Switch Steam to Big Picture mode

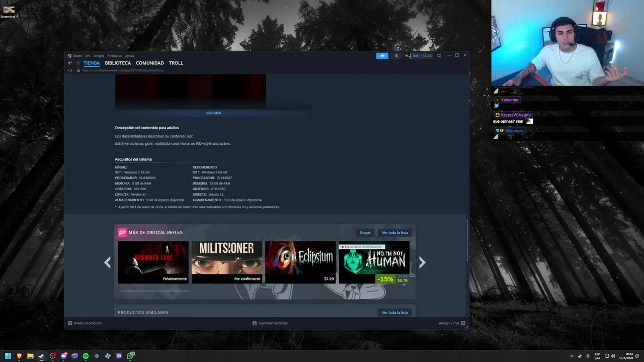pos(439,55)
